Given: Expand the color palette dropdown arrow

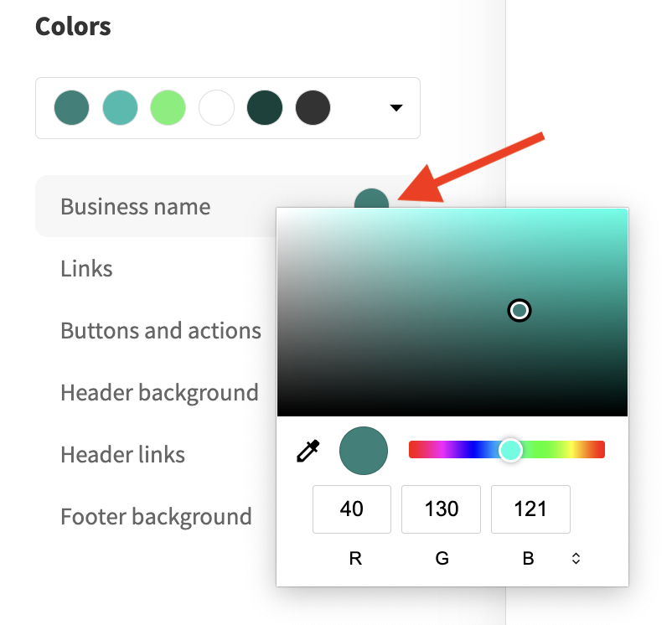Looking at the screenshot, I should pos(395,108).
